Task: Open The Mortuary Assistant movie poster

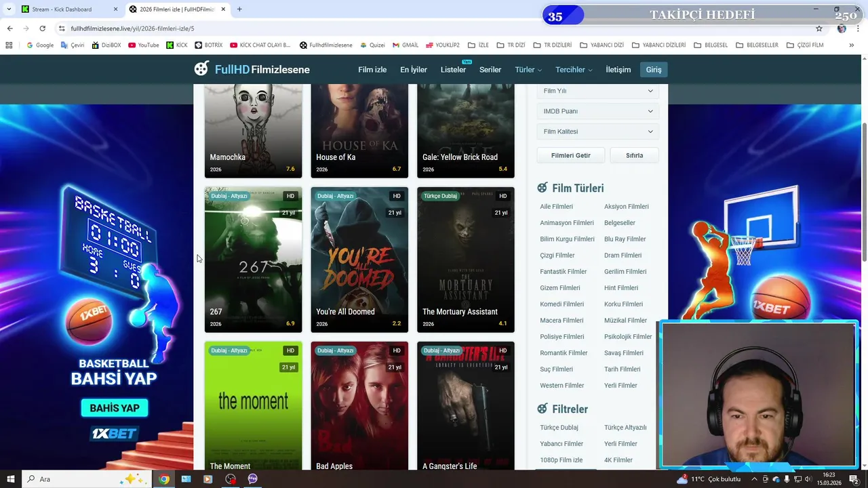Action: click(465, 260)
